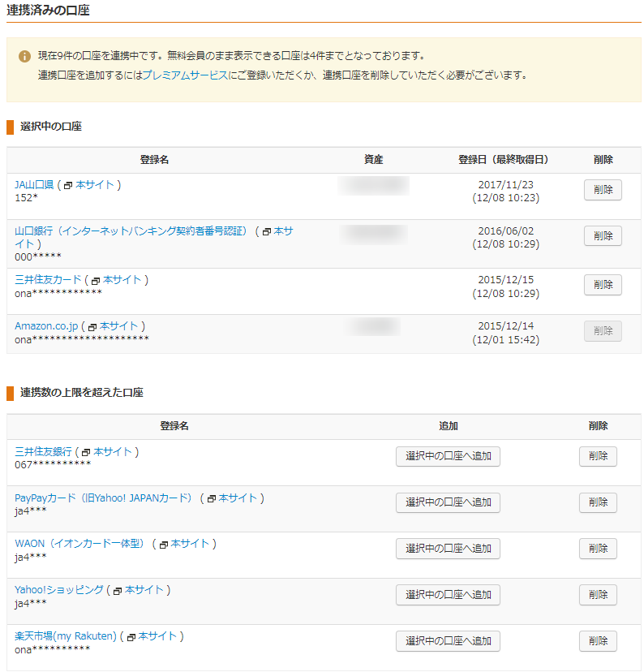Viewport: 644px width, 672px height.
Task: Open Amazon.co.jp account link
Action: point(46,326)
